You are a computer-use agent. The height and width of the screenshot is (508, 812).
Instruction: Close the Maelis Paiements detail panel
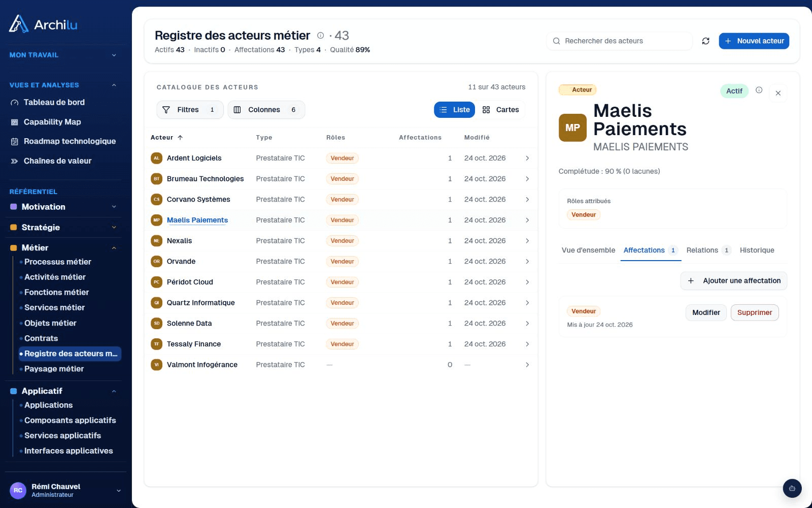tap(778, 93)
